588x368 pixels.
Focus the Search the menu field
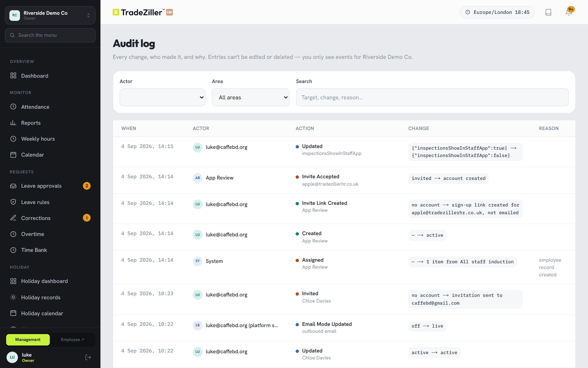coord(50,35)
